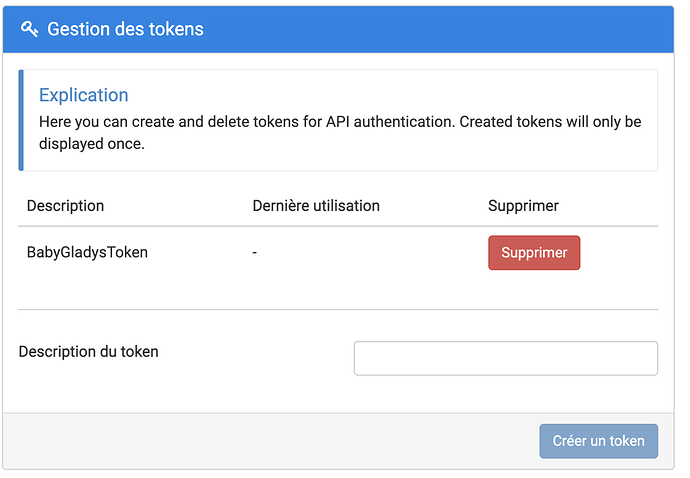690x478 pixels.
Task: Click the Supprimer column header
Action: [523, 206]
